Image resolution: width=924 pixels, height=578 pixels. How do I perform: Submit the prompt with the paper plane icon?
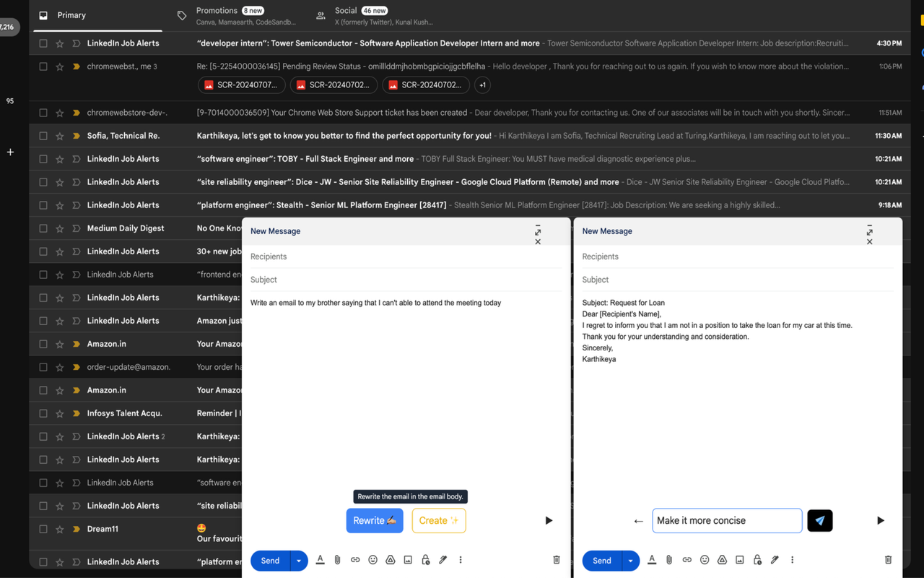click(x=819, y=520)
